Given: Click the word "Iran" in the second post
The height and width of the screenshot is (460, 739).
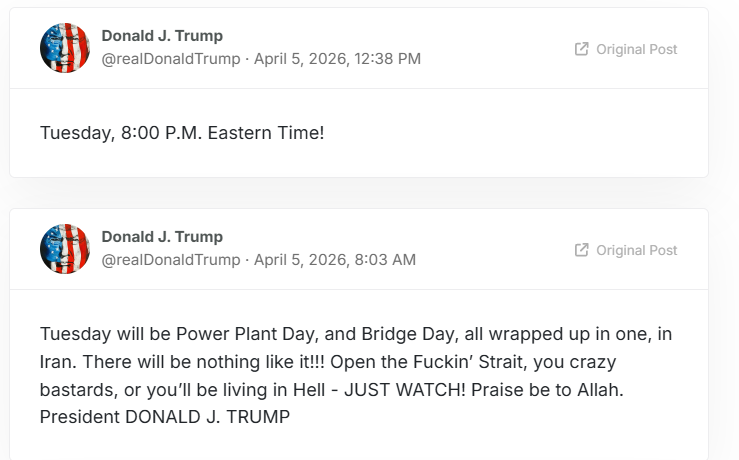Looking at the screenshot, I should pos(57,361).
